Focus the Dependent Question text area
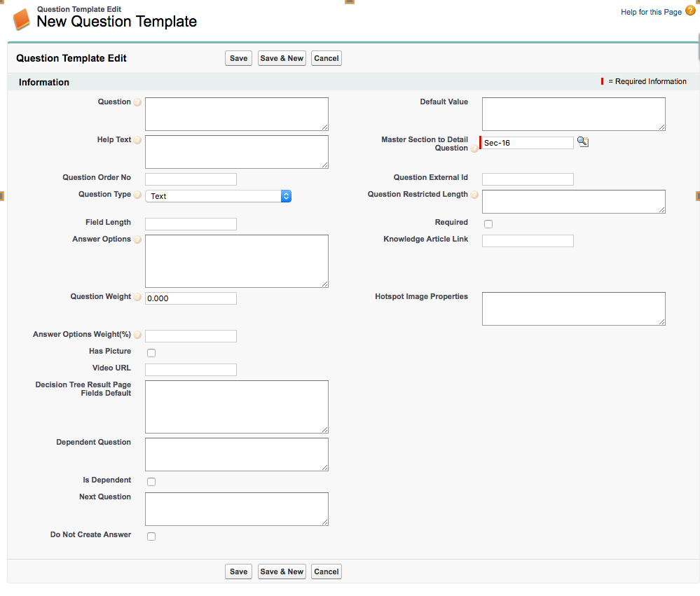This screenshot has height=596, width=700. tap(237, 455)
